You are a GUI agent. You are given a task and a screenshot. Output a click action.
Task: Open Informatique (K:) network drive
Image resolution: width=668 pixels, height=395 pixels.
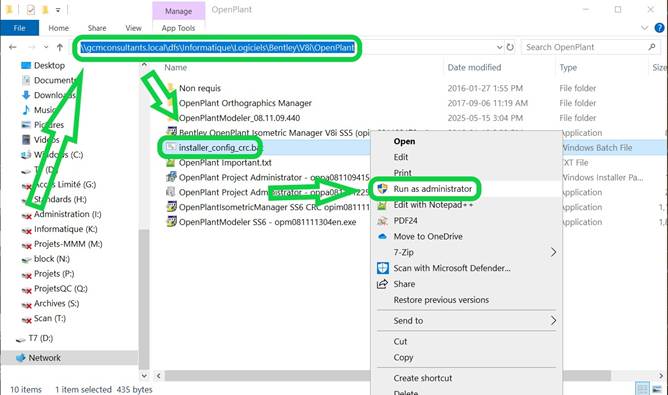click(65, 229)
